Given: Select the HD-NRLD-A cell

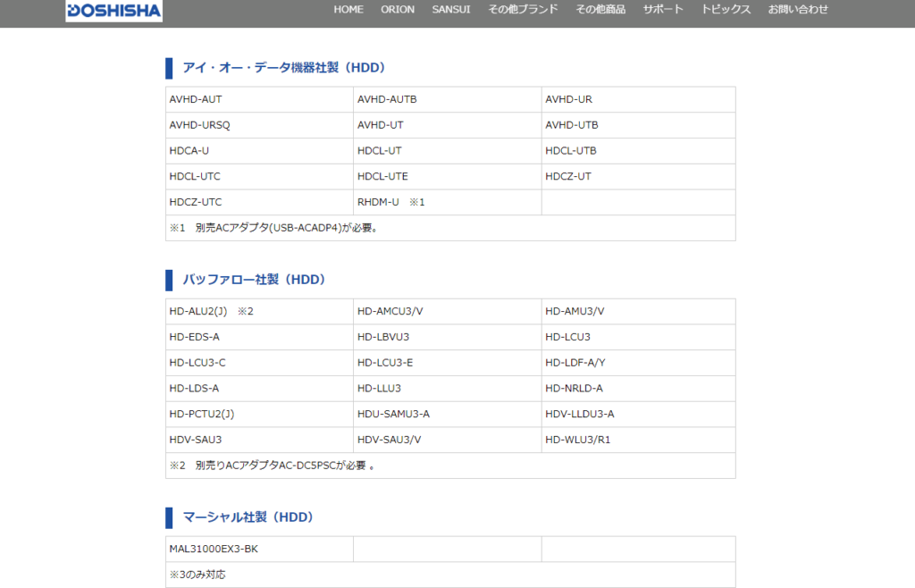Looking at the screenshot, I should coord(638,389).
